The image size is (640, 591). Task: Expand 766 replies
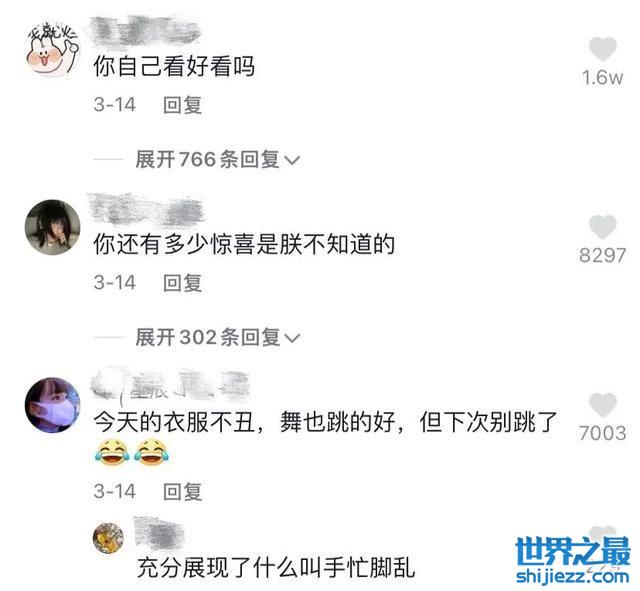tap(218, 159)
